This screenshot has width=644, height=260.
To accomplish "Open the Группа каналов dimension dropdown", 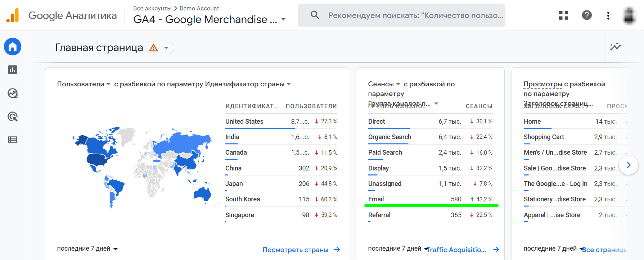I will pyautogui.click(x=403, y=104).
